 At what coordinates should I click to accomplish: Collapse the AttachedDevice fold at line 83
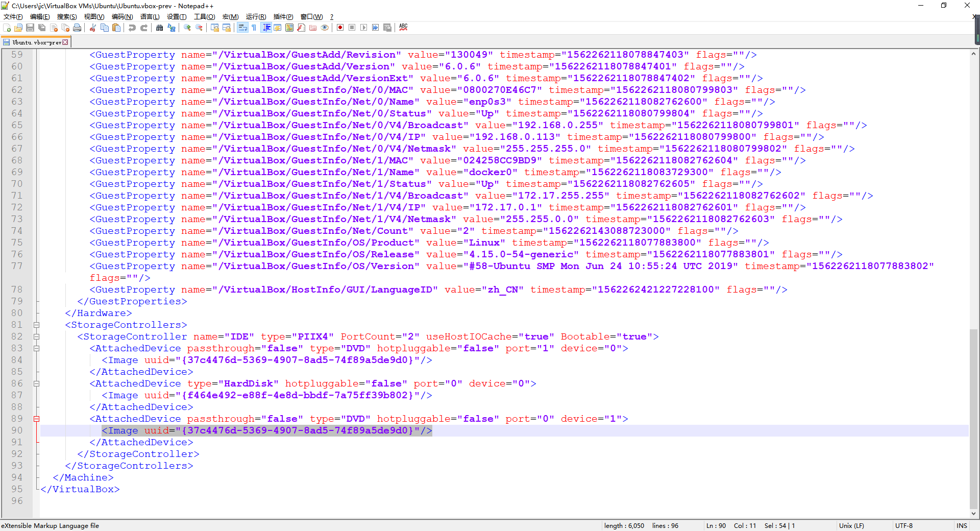(x=36, y=348)
